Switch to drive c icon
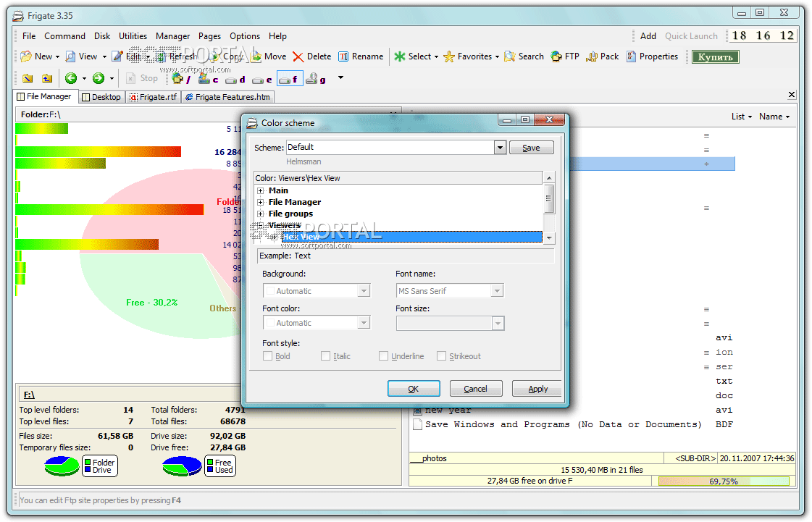This screenshot has height=522, width=812. pyautogui.click(x=208, y=79)
